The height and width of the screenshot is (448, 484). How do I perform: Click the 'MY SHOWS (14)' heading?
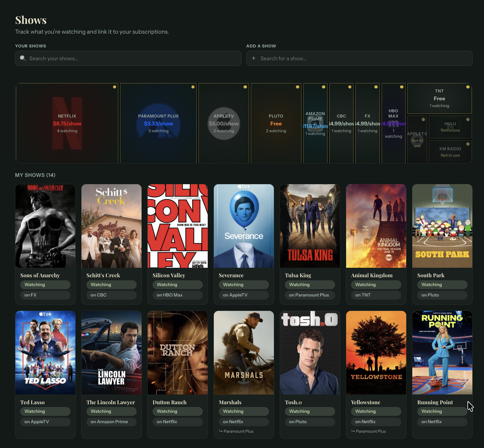[35, 175]
